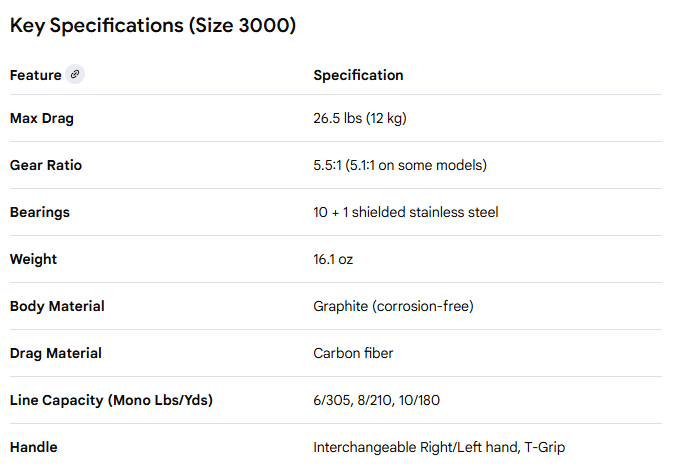The height and width of the screenshot is (470, 673).
Task: Click the Line Capacity (Mono Lbs/Yds) label
Action: tap(111, 401)
